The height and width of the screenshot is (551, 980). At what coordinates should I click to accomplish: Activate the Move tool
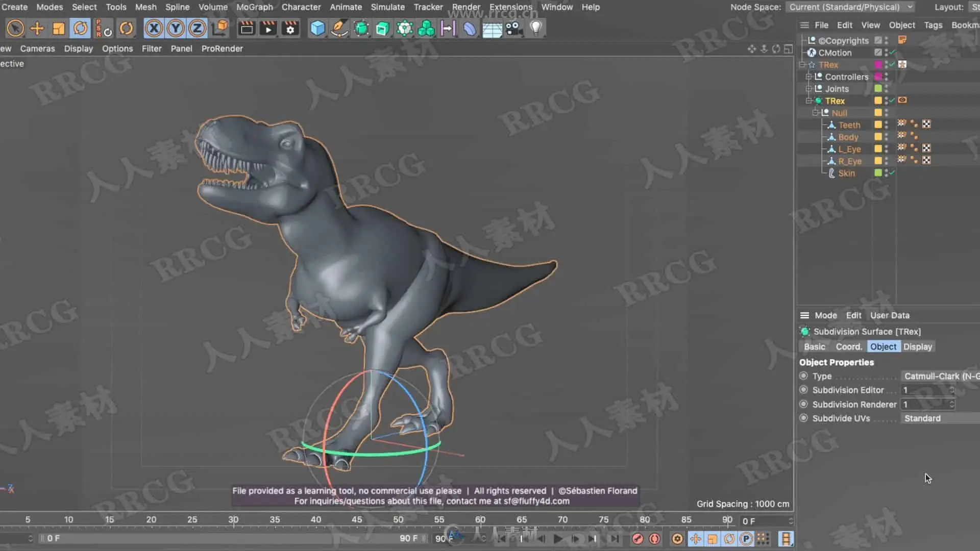tap(37, 28)
